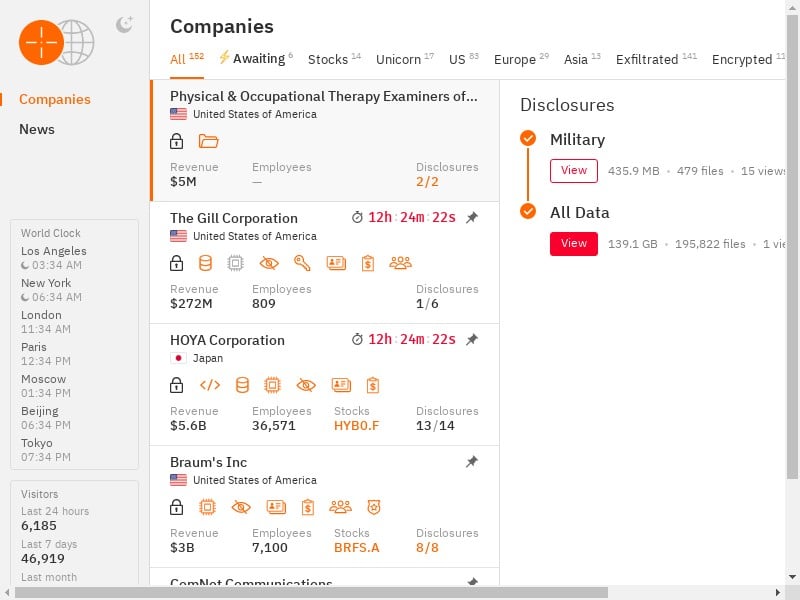The height and width of the screenshot is (600, 800).
Task: Filter companies by Europe tab
Action: (521, 59)
